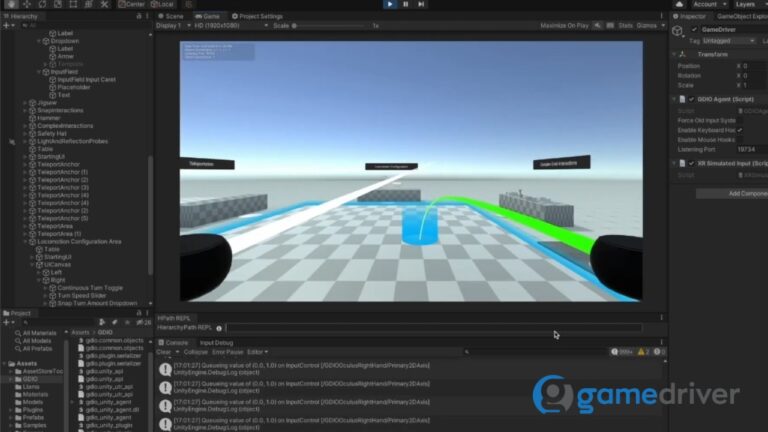Click the Project search by type icon

tap(102, 322)
